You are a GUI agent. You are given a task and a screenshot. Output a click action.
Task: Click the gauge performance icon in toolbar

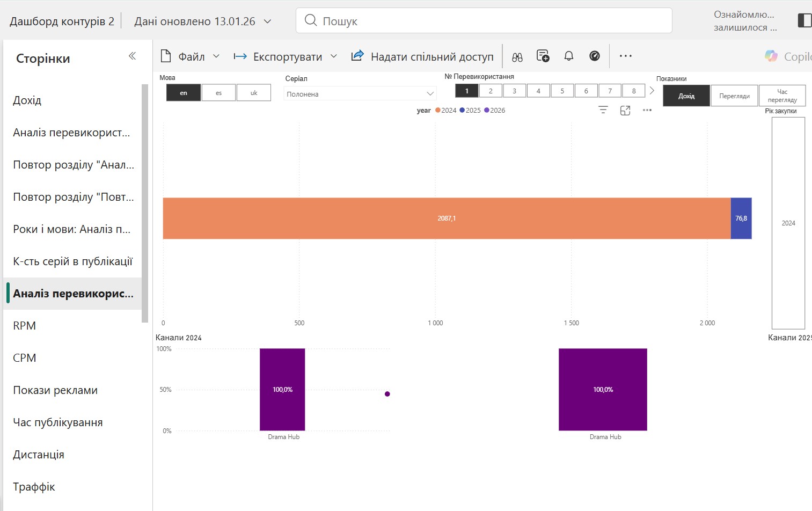595,56
